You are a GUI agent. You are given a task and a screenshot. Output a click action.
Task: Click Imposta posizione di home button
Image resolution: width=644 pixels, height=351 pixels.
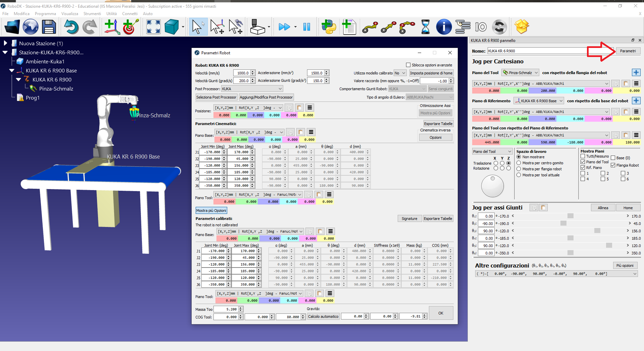tap(431, 73)
